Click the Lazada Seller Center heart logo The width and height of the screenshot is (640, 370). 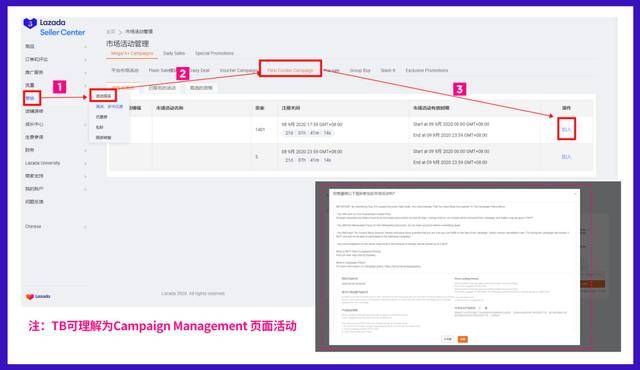[30, 24]
